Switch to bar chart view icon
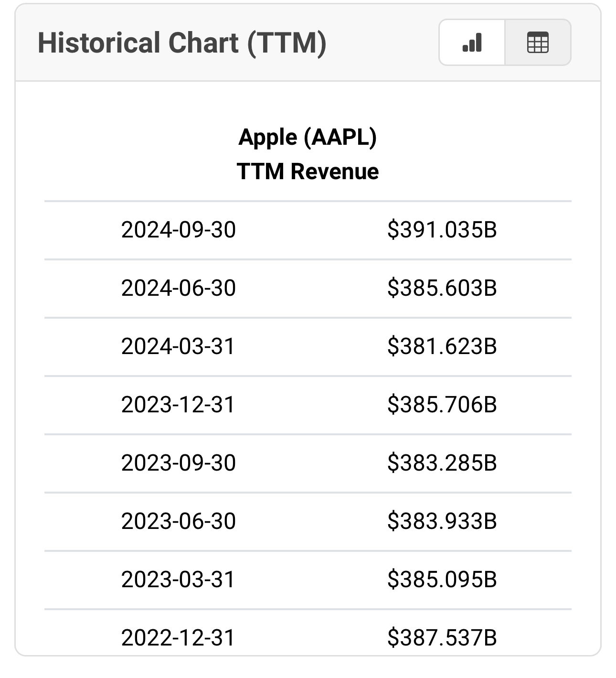This screenshot has width=616, height=678. (x=472, y=43)
